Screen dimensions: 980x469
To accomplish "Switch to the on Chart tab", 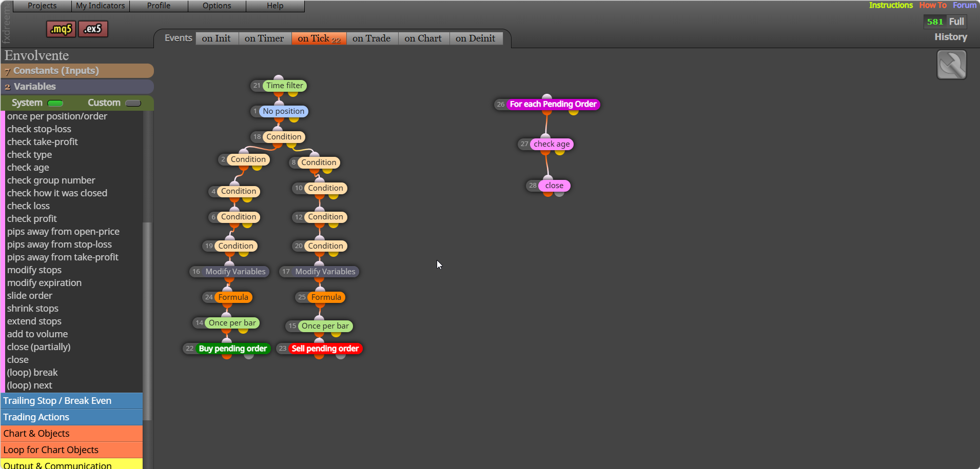I will click(x=423, y=38).
